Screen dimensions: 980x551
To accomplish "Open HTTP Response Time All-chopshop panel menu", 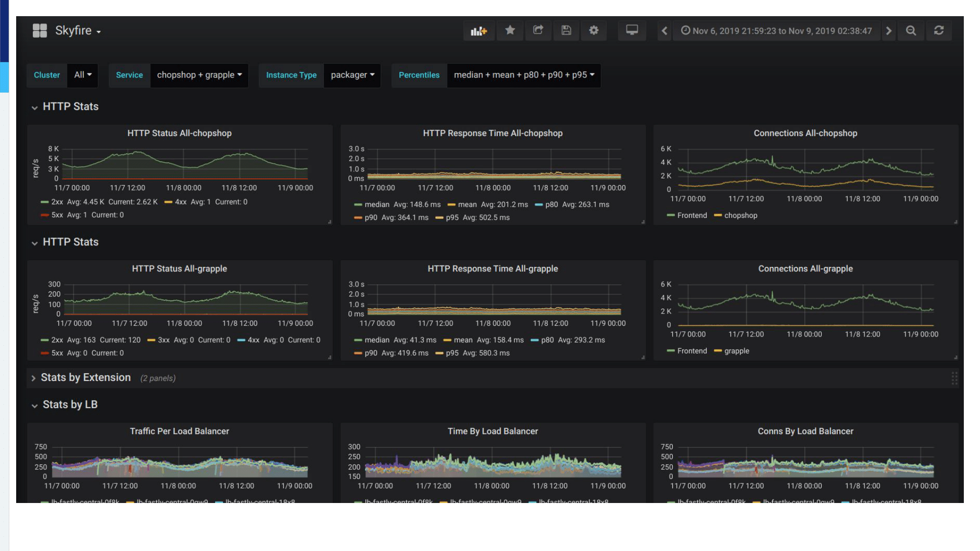I will 492,133.
